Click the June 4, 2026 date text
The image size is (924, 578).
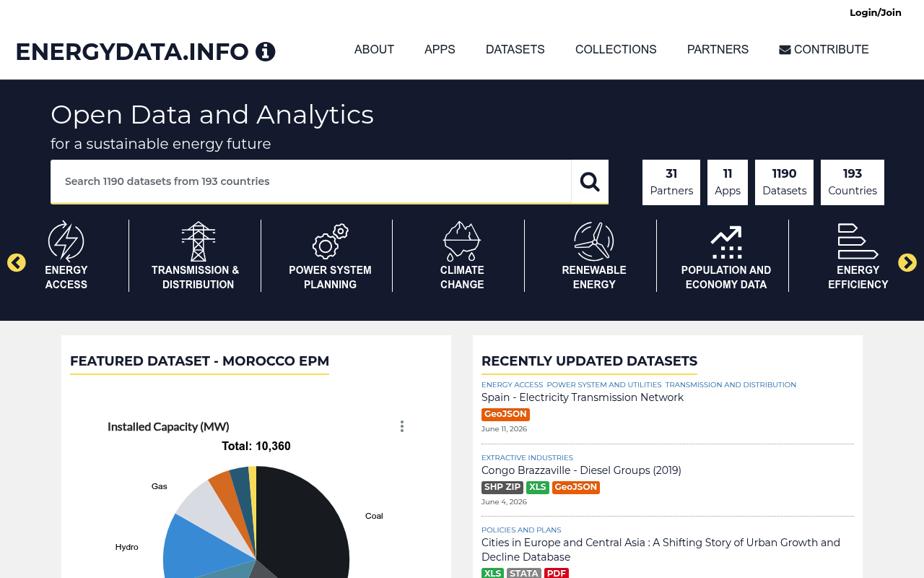(504, 502)
